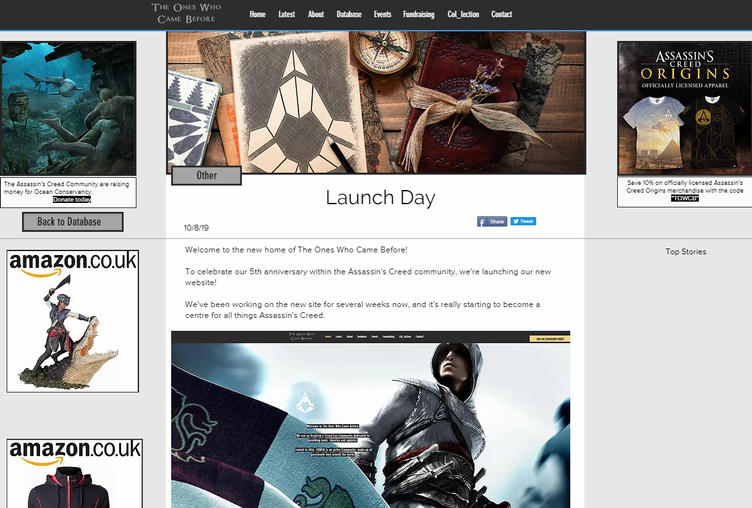Open the Home menu item
The width and height of the screenshot is (752, 508).
point(257,14)
